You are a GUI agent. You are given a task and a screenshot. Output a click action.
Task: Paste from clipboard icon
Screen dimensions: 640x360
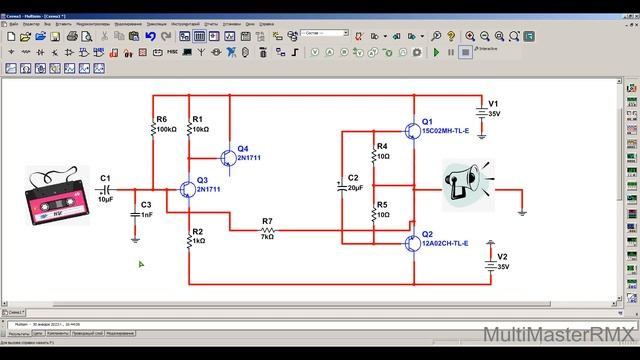click(134, 36)
